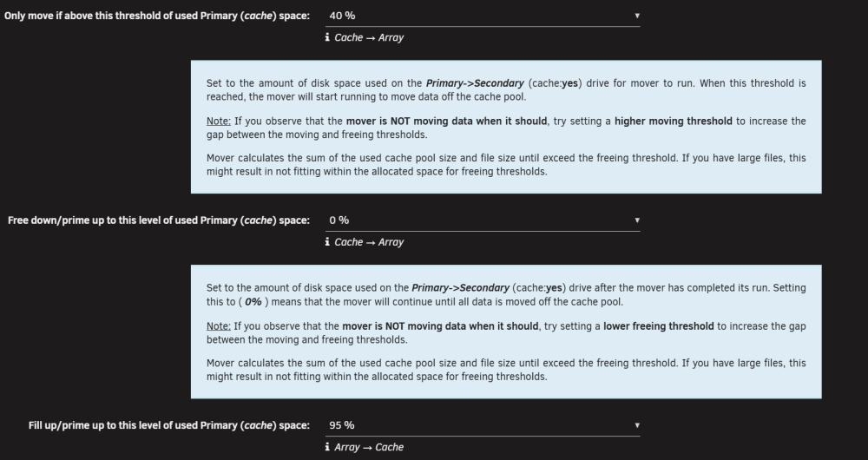
Task: Click the bold "higher moving threshold" text
Action: coord(674,122)
